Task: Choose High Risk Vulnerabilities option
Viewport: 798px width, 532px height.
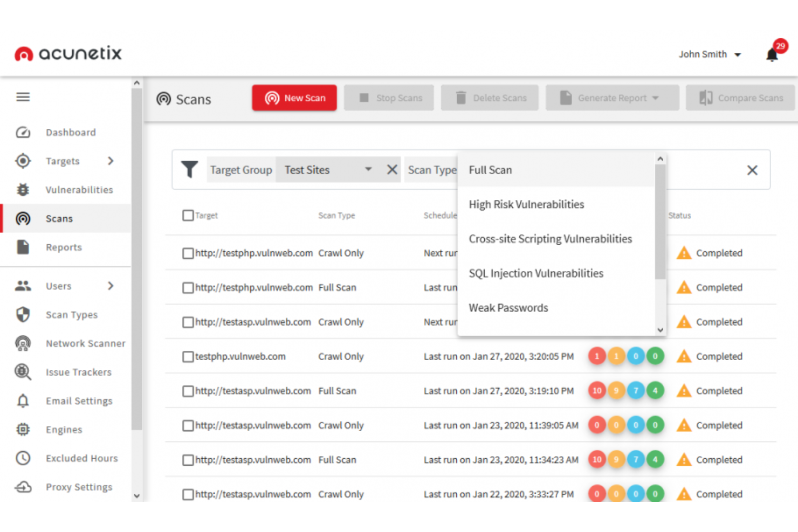Action: 555,204
